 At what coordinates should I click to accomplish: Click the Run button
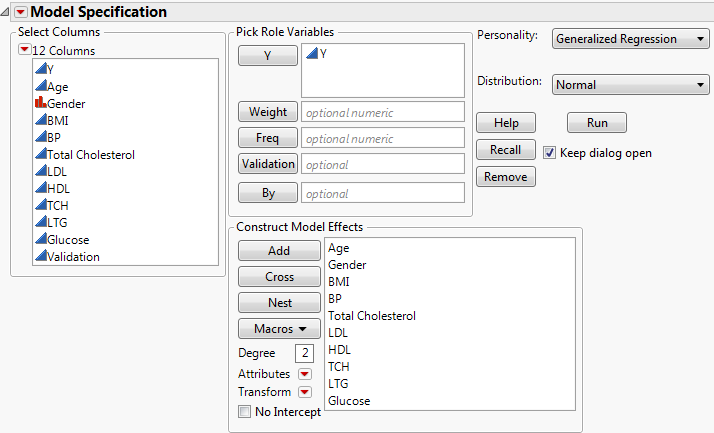(x=596, y=123)
